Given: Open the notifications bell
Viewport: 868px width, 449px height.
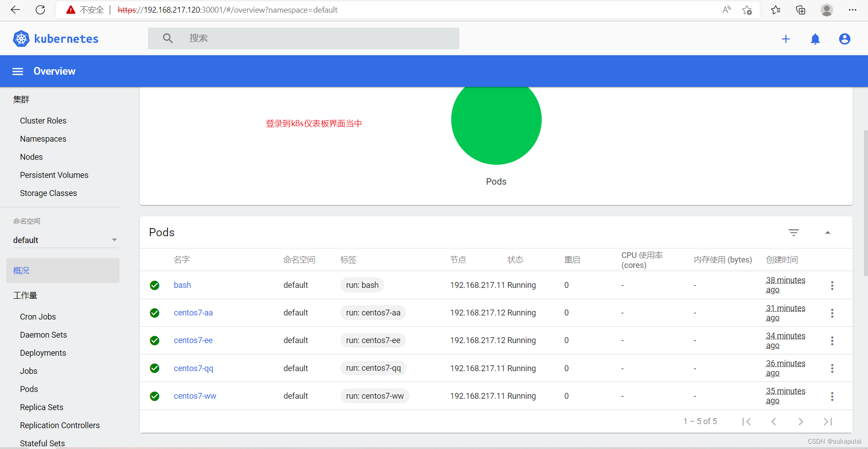Looking at the screenshot, I should (815, 39).
